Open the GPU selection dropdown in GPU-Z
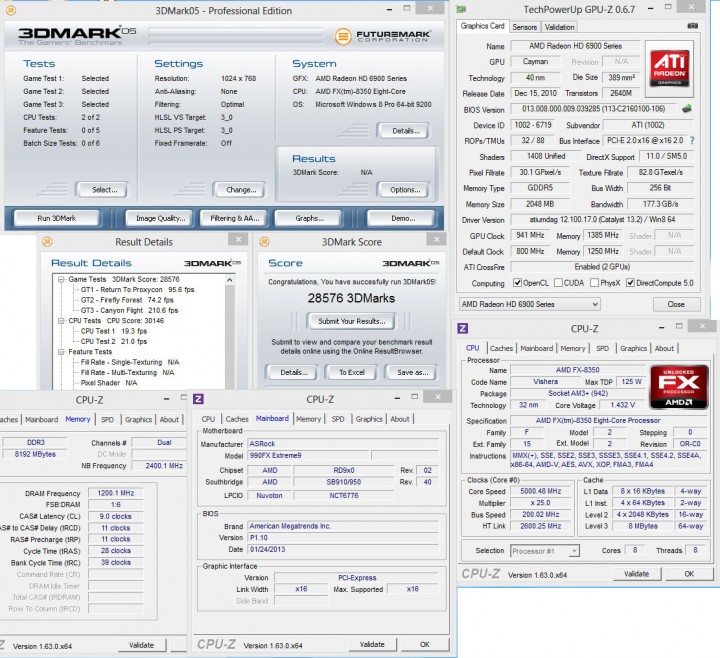This screenshot has width=720, height=658. click(x=529, y=304)
